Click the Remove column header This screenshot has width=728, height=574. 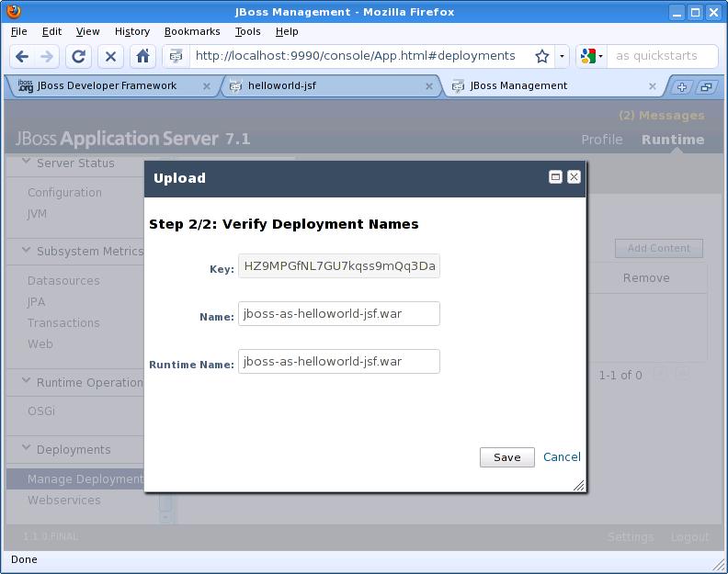[646, 278]
